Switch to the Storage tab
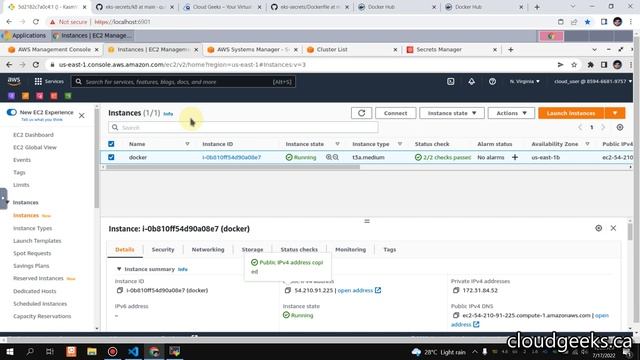The width and height of the screenshot is (640, 360). click(x=252, y=249)
